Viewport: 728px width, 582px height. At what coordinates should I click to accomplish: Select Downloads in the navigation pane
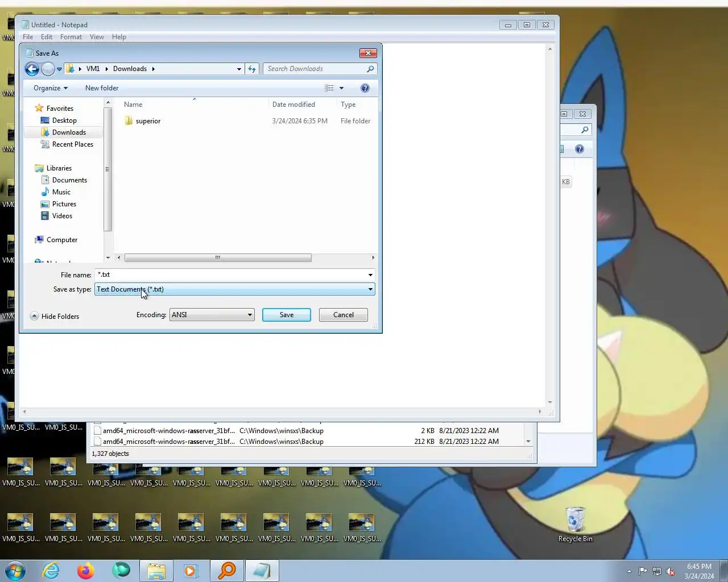click(69, 132)
